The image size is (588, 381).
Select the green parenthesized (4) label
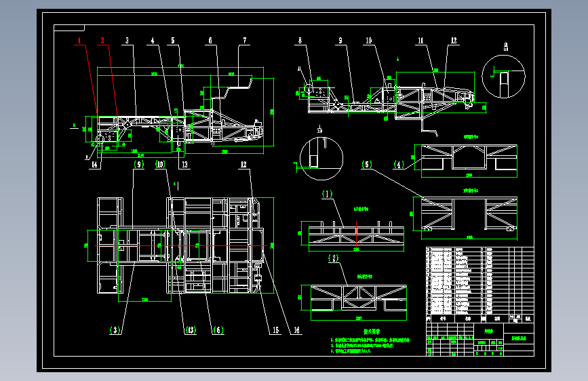(399, 164)
